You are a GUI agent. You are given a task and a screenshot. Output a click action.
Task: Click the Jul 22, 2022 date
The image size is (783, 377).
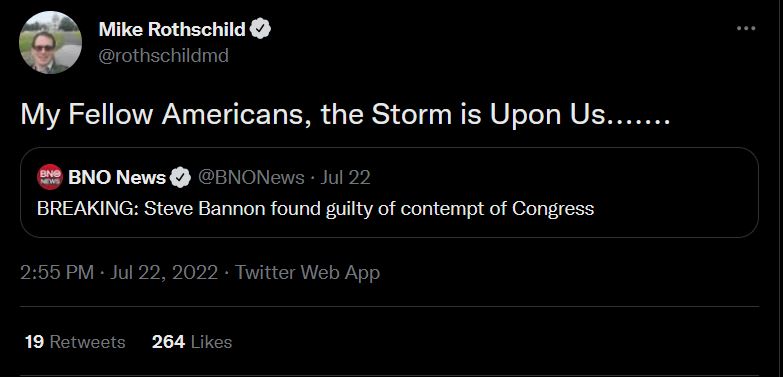[x=164, y=273]
